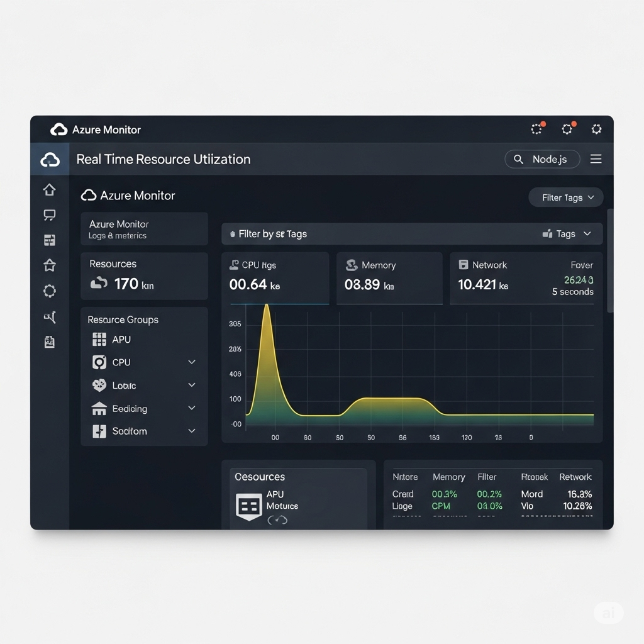The image size is (644, 644).
Task: Open the Resources 170 summary card
Action: click(x=144, y=276)
